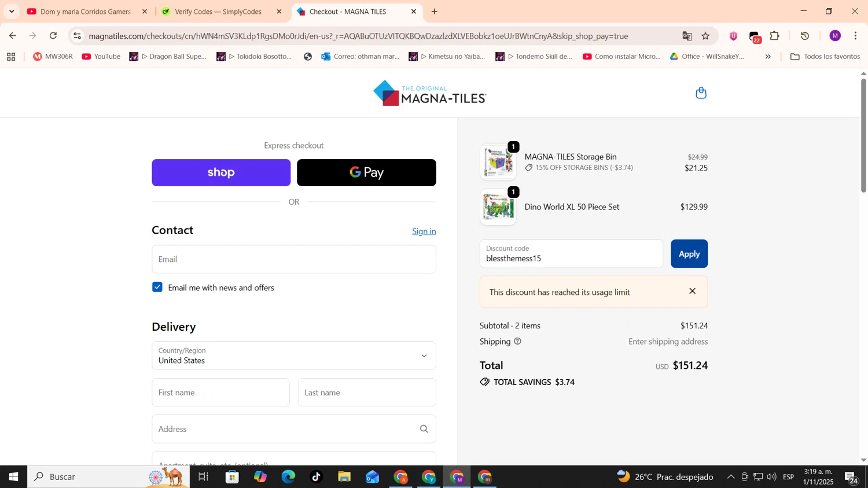Viewport: 868px width, 488px height.
Task: Expand the Country/Region dropdown
Action: (294, 356)
